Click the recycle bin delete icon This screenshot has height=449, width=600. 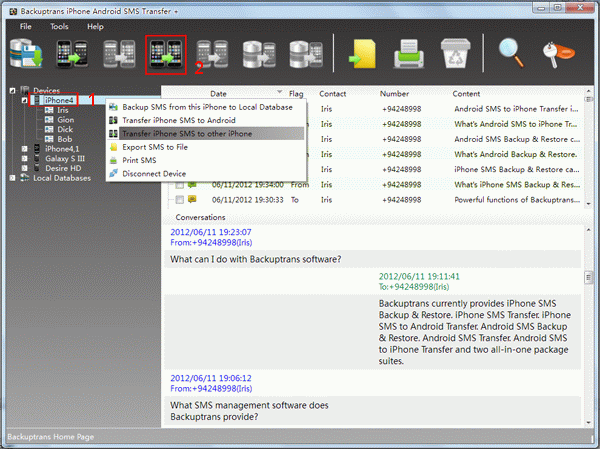455,54
